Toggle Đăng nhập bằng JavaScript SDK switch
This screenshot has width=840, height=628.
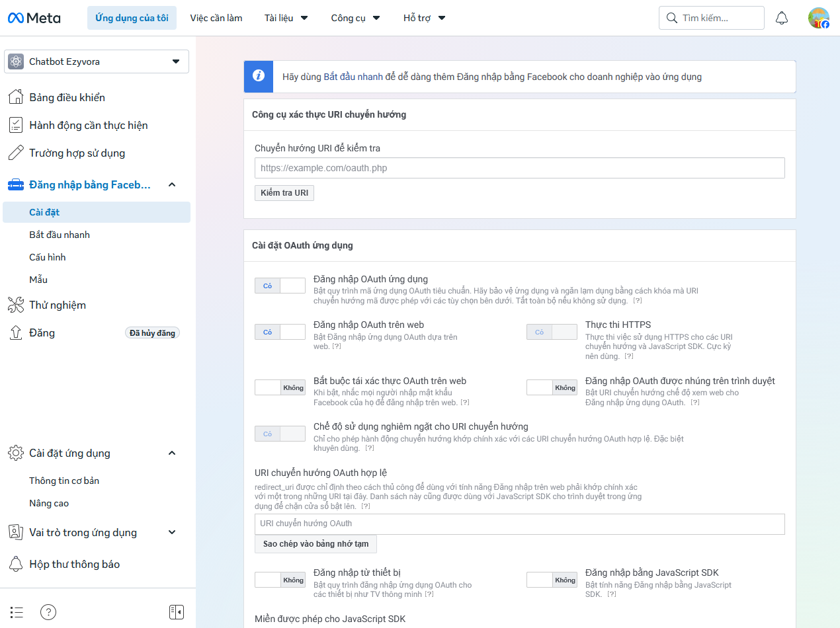(x=552, y=580)
